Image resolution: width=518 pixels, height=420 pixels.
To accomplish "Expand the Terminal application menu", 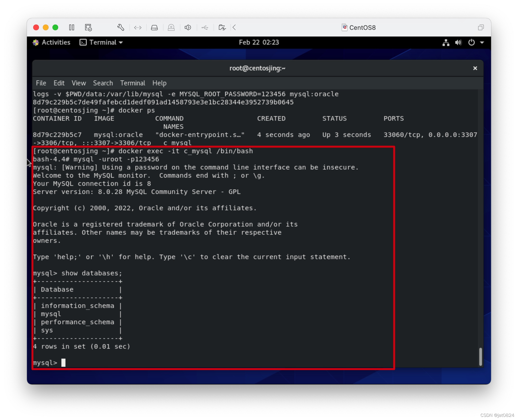I will (x=101, y=42).
